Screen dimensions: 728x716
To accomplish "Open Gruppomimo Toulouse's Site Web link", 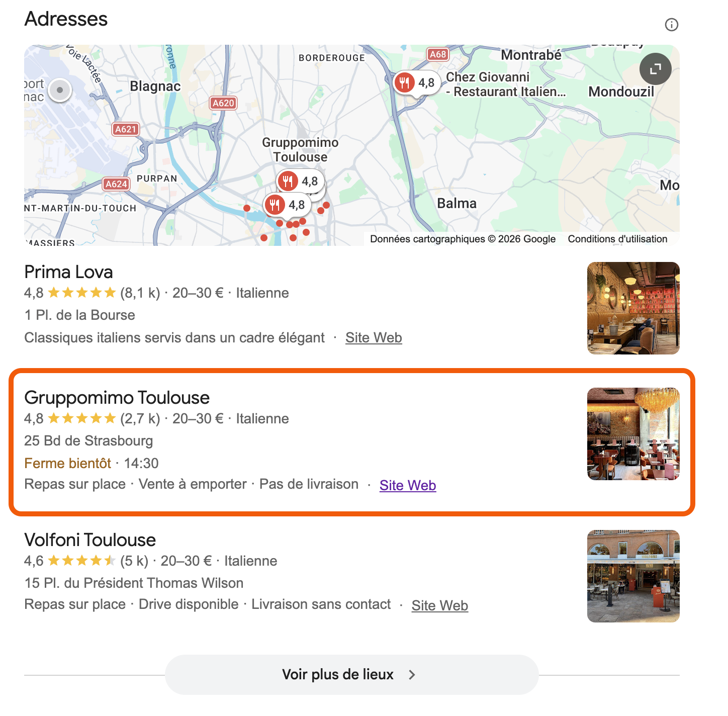I will pyautogui.click(x=408, y=486).
